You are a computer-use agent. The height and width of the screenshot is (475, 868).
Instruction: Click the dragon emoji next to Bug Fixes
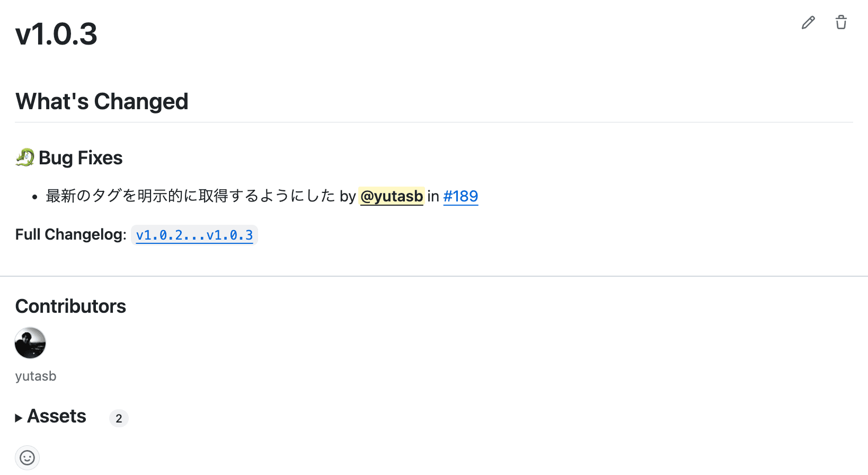pos(24,156)
